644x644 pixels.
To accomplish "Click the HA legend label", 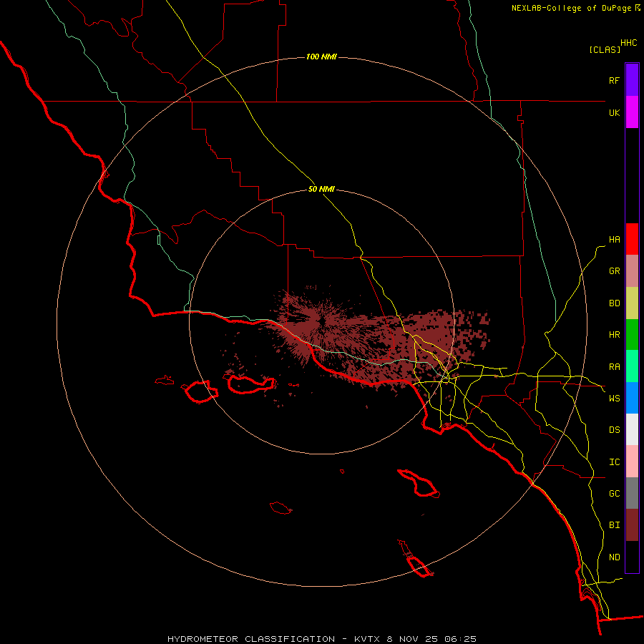I will point(614,240).
